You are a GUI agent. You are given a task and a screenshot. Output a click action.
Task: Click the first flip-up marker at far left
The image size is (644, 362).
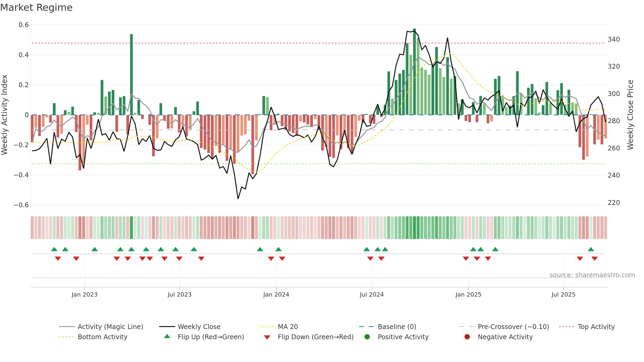(x=54, y=249)
